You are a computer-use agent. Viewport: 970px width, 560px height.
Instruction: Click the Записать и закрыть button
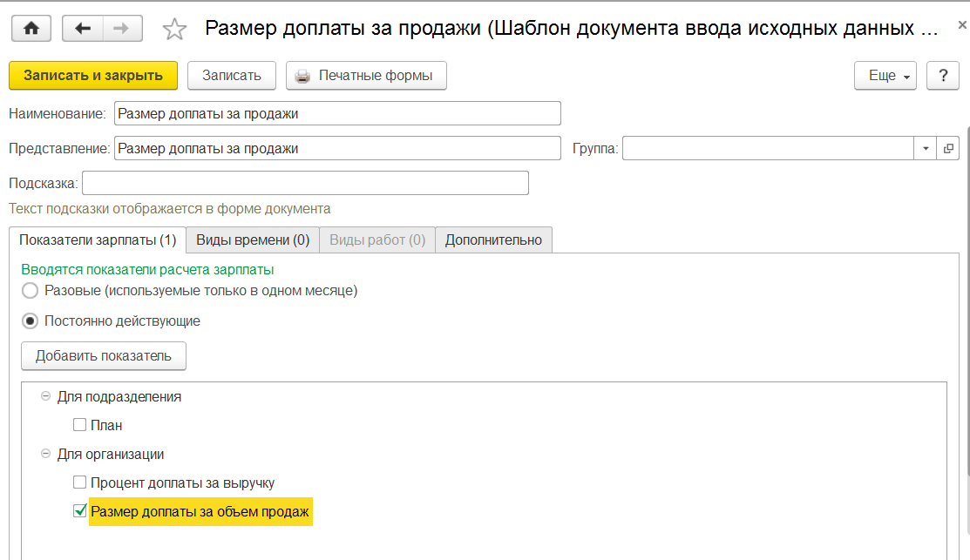[93, 76]
